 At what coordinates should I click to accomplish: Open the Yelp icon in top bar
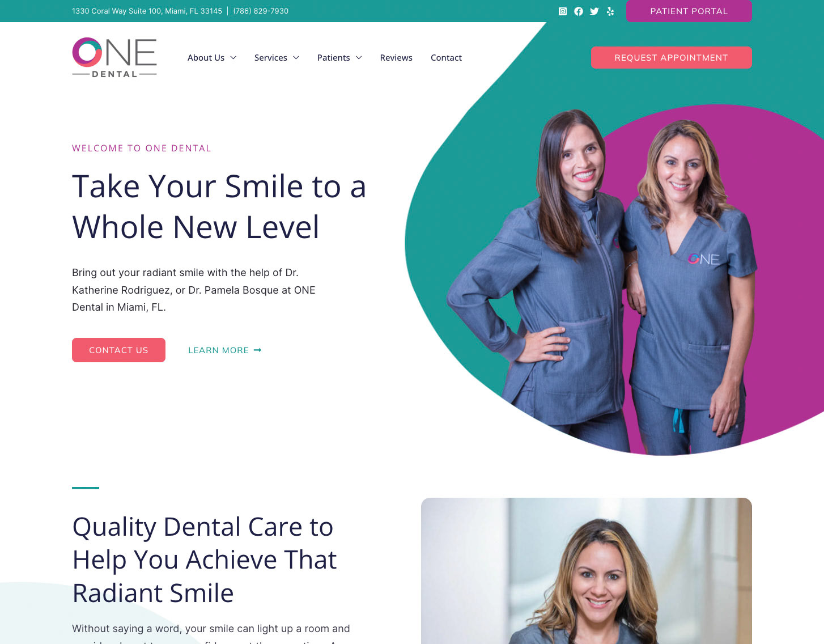point(610,11)
